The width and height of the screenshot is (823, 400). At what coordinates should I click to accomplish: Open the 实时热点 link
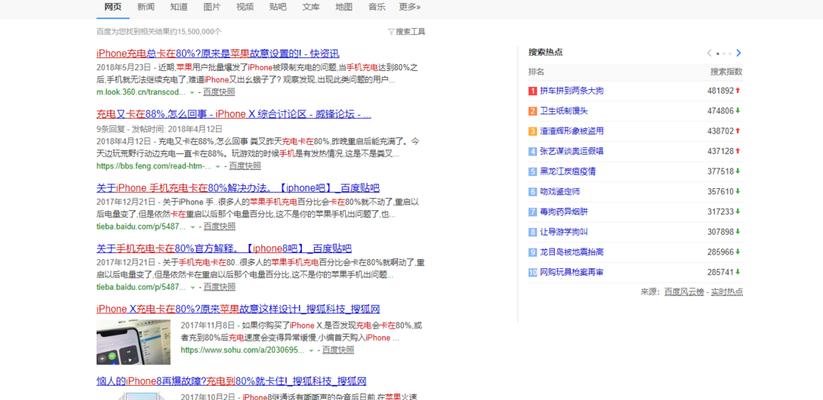point(727,292)
